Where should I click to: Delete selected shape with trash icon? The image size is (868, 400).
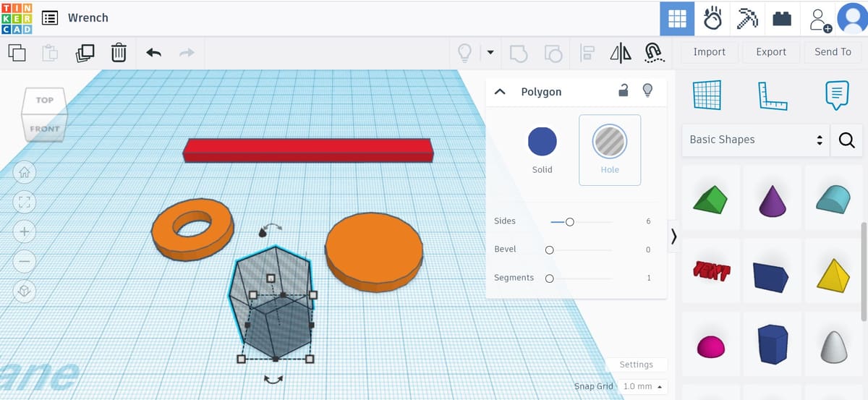point(119,53)
